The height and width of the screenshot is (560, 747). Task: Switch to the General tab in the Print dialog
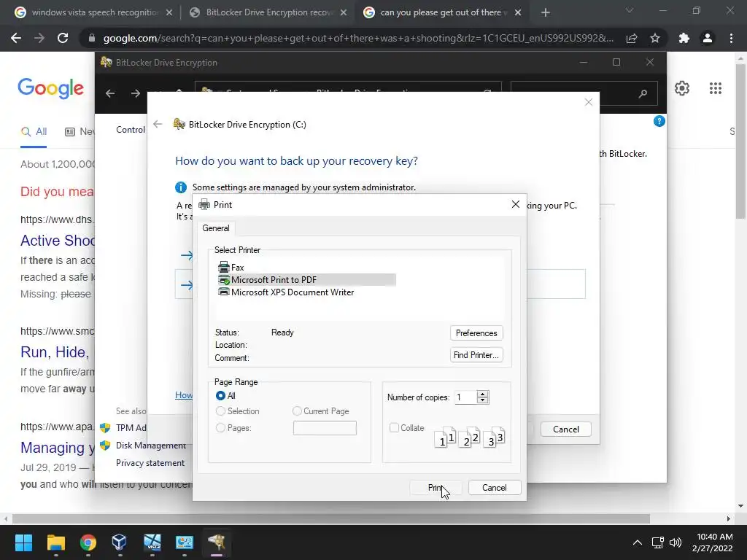216,228
